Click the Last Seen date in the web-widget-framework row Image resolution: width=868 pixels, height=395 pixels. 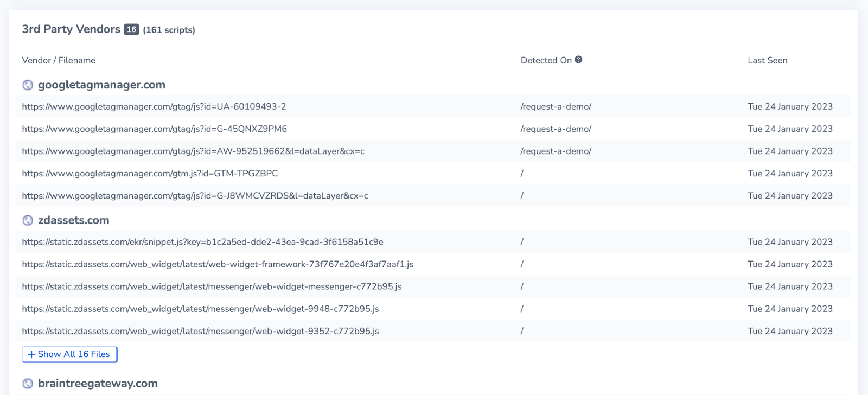click(790, 264)
